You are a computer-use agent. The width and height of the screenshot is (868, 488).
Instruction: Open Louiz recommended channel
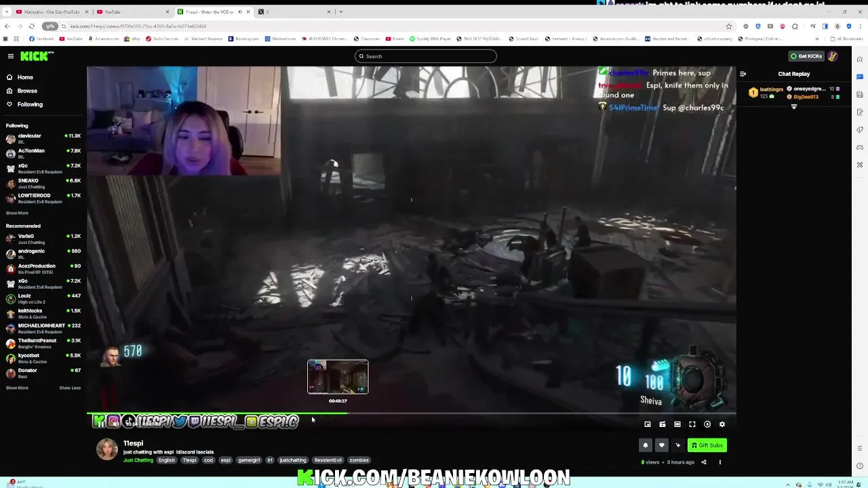43,299
